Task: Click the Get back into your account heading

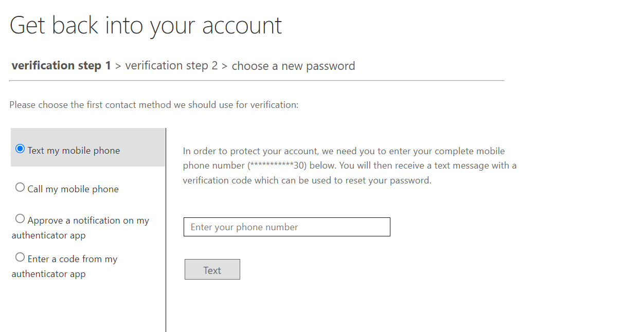Action: tap(146, 26)
